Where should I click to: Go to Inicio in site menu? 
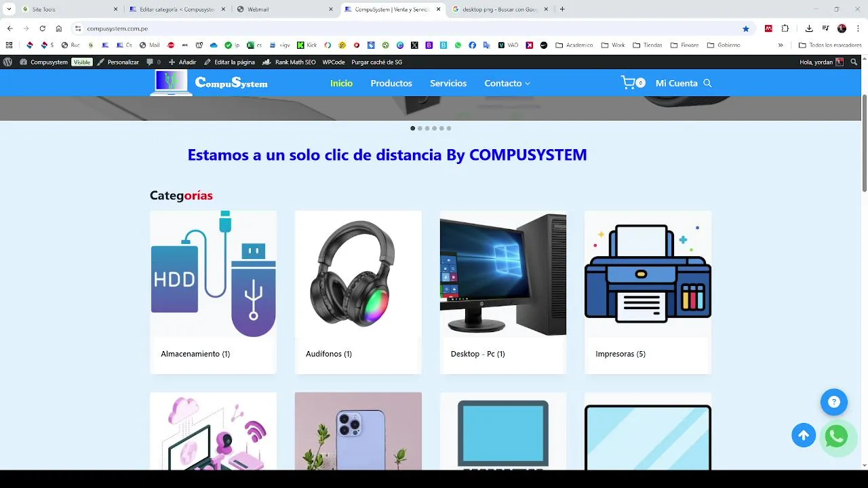coord(341,83)
